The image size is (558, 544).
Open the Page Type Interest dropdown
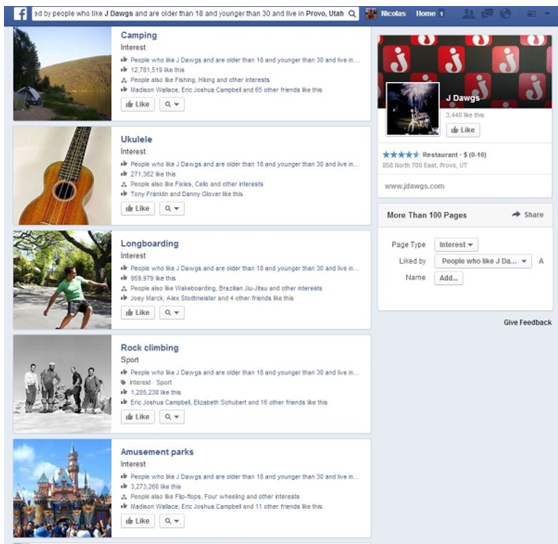(x=456, y=245)
